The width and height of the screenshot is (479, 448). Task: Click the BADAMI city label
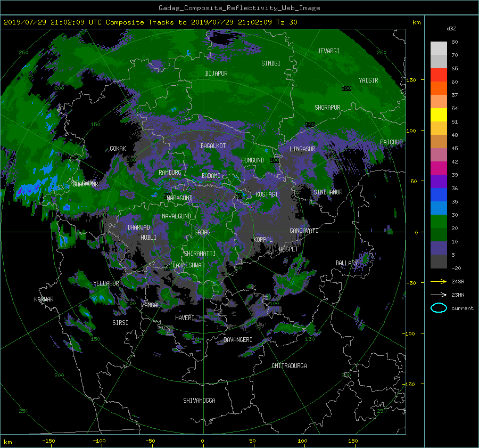tap(211, 176)
